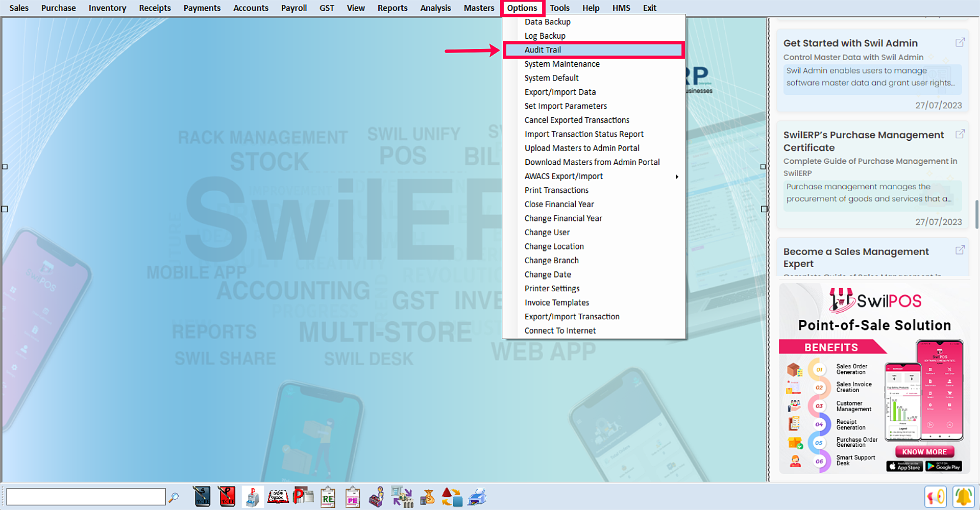980x510 pixels.
Task: Open external link icon on Purchase Management Certificate card
Action: [960, 134]
